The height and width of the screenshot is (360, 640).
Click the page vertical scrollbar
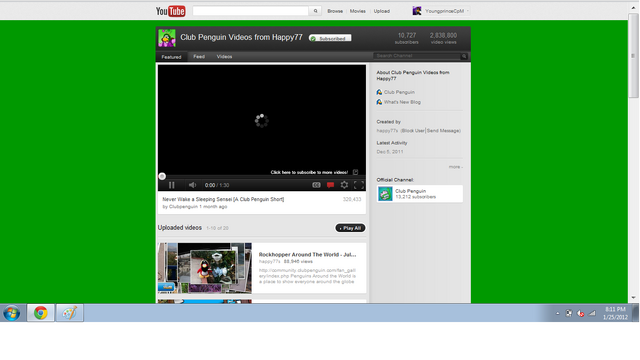point(633,56)
